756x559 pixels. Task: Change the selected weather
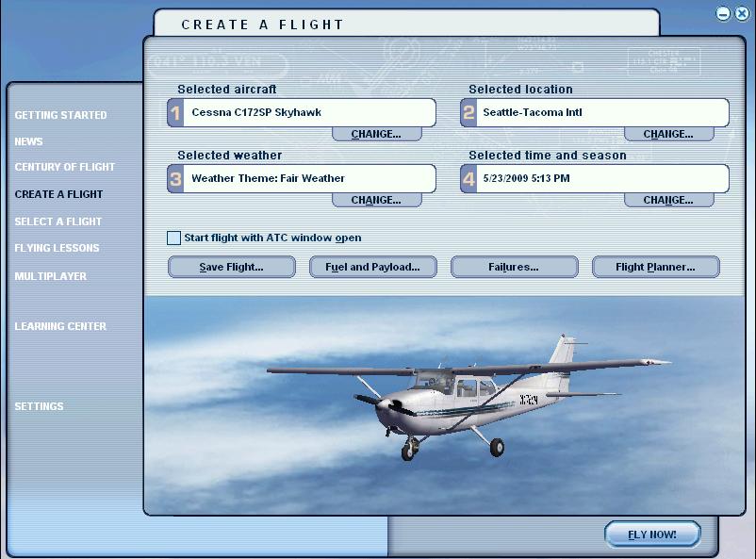[376, 200]
